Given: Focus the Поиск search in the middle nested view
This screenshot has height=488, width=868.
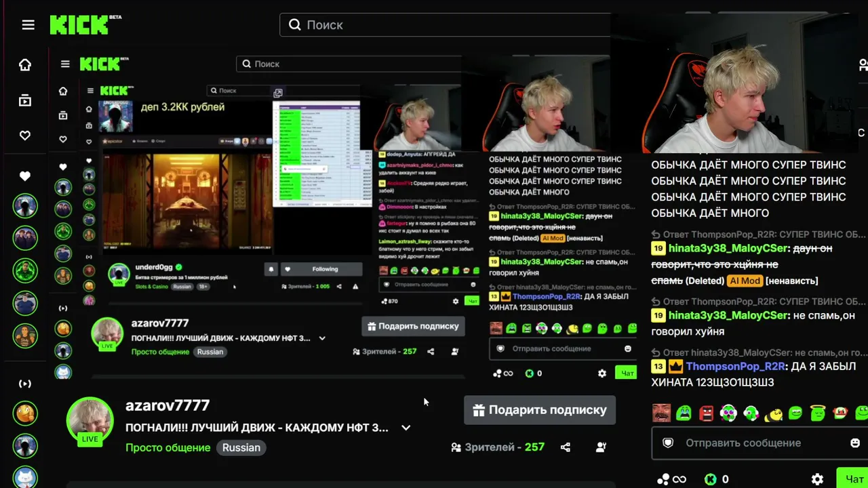Looking at the screenshot, I should tap(349, 64).
